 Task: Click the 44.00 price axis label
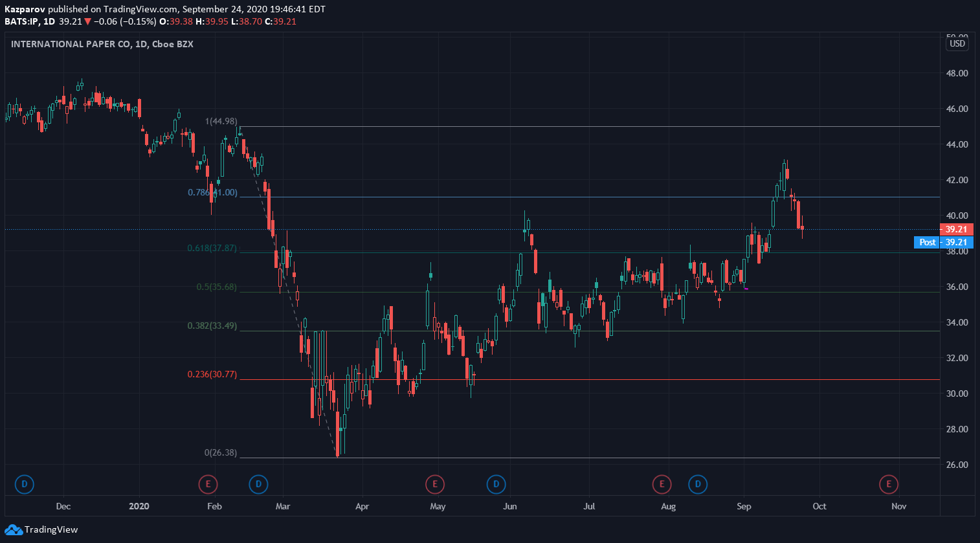(x=957, y=145)
